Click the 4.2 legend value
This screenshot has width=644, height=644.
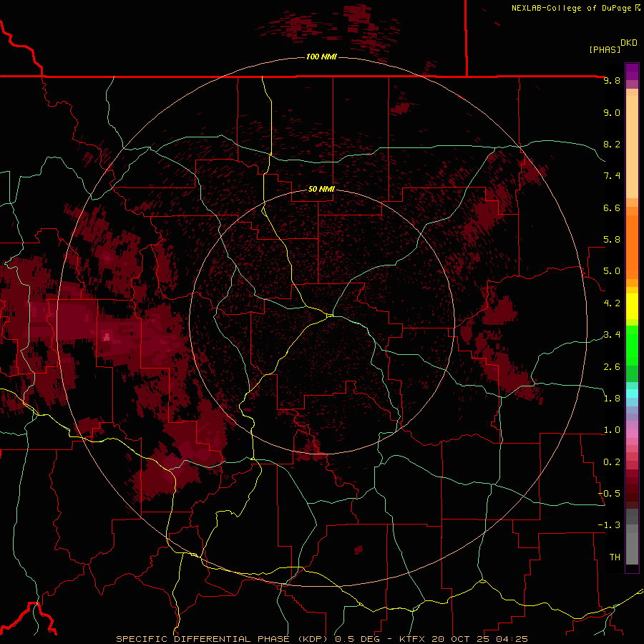[612, 303]
